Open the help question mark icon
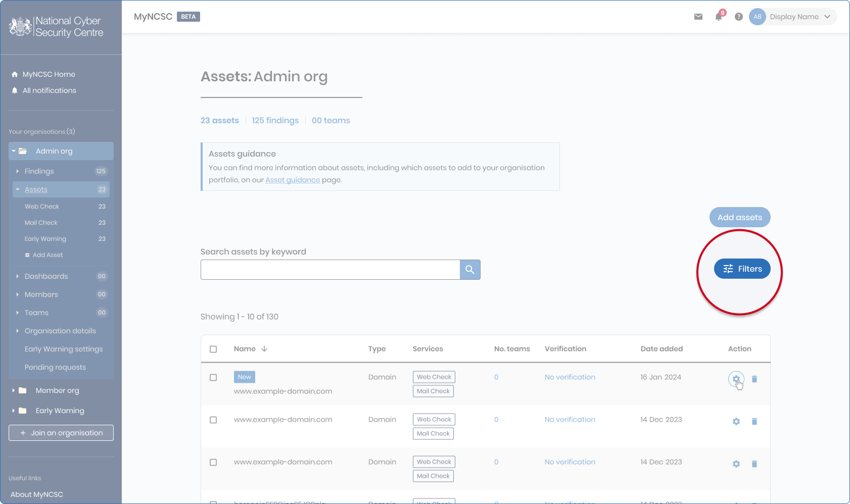 click(739, 17)
